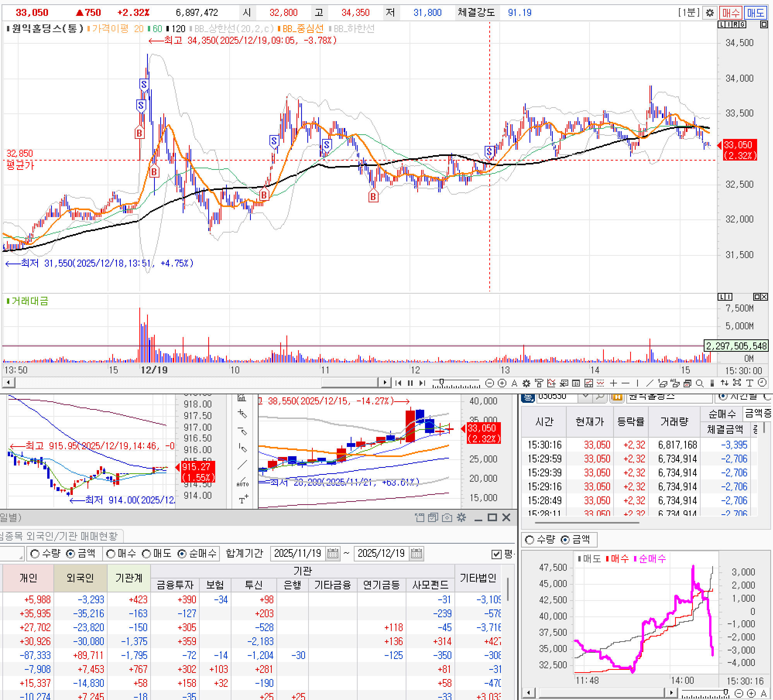
Task: Select the 매도 radio button
Action: point(146,554)
